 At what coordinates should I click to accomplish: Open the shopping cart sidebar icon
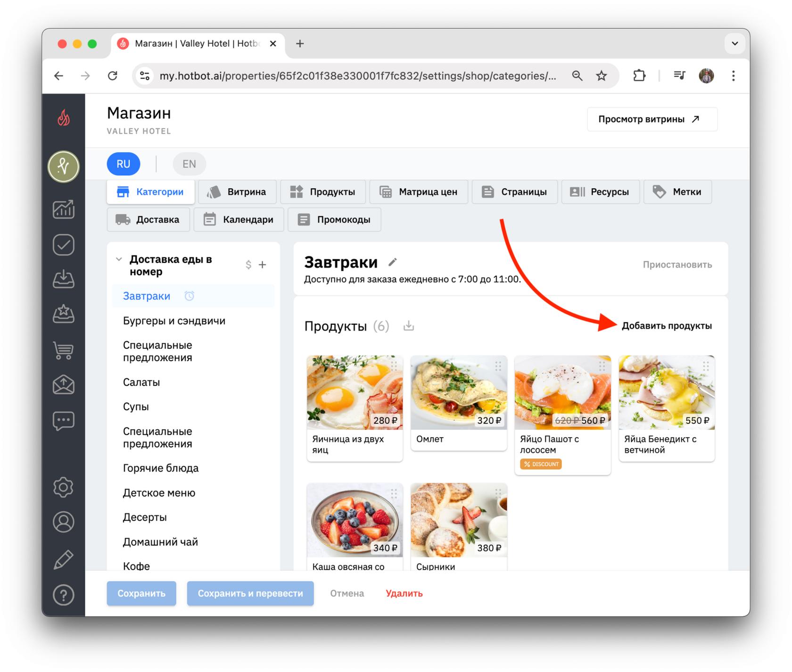tap(64, 350)
